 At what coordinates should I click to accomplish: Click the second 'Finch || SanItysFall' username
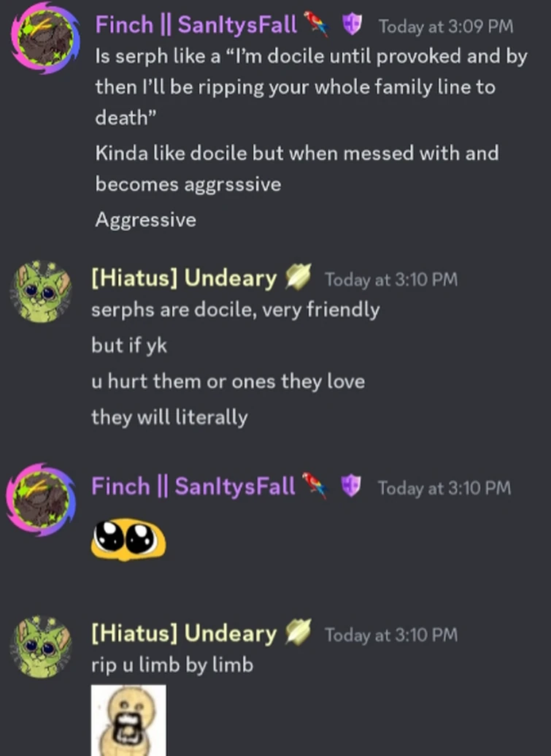(193, 486)
